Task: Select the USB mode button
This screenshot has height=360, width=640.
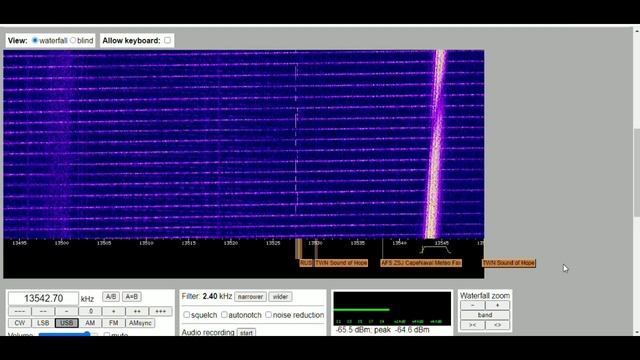Action: click(67, 323)
